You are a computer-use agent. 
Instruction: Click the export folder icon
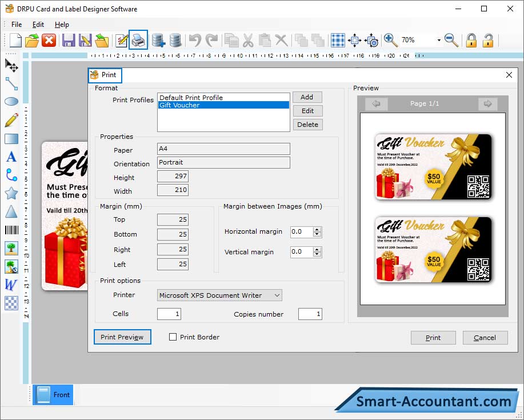102,41
